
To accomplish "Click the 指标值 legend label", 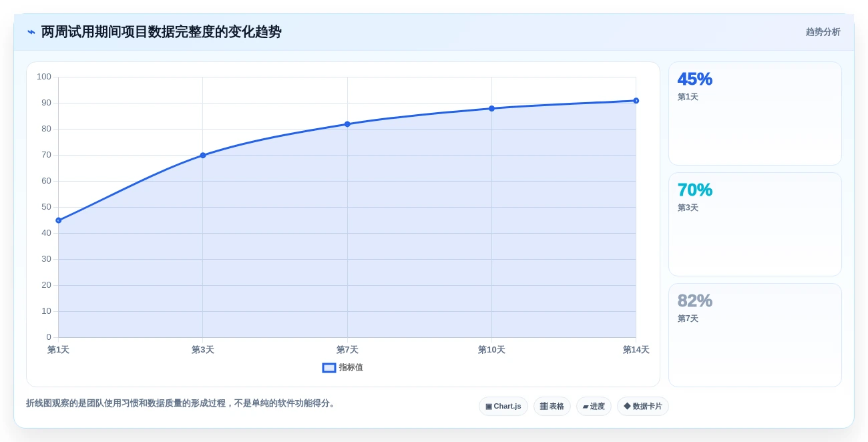I will [351, 368].
